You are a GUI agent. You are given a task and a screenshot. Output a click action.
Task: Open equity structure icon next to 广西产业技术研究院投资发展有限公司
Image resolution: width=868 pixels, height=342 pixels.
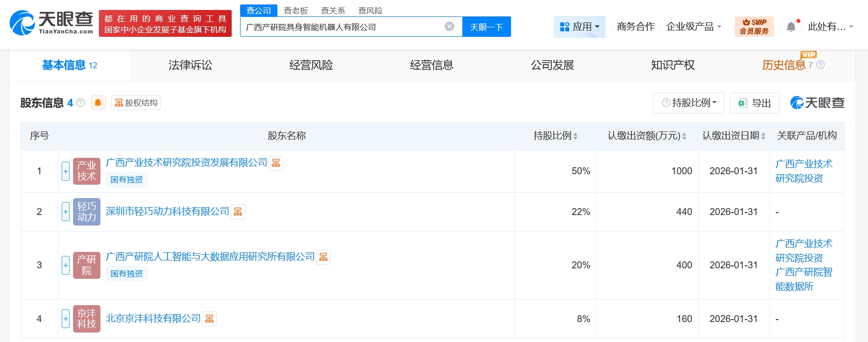[x=276, y=163]
